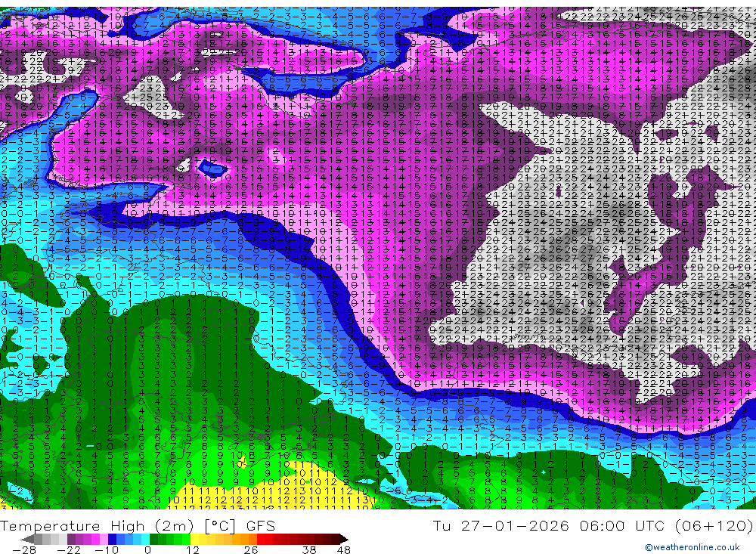
Task: Click the 'Temperature High (2m) [°C] GFS' title
Action: coord(138,525)
